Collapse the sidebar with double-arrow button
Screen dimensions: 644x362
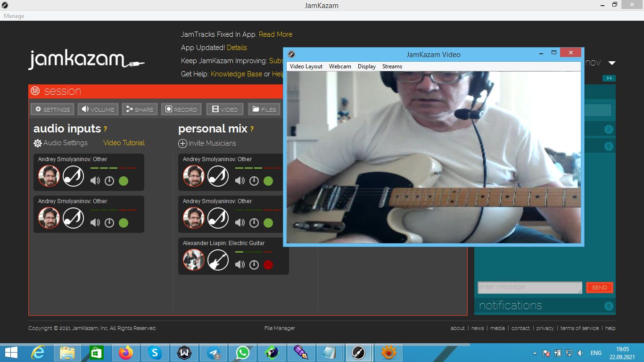609,78
